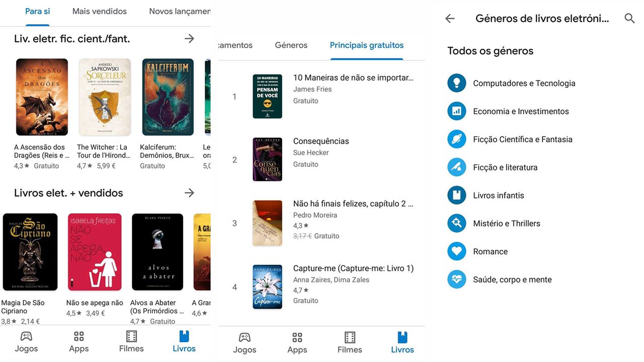Open the 10 Maneiras cover in the ranking
The width and height of the screenshot is (644, 362).
(267, 97)
